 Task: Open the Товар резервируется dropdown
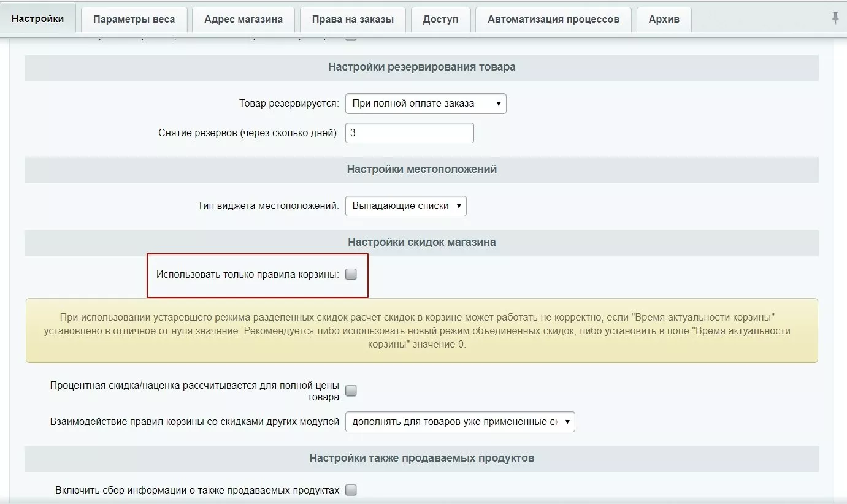[x=426, y=104]
